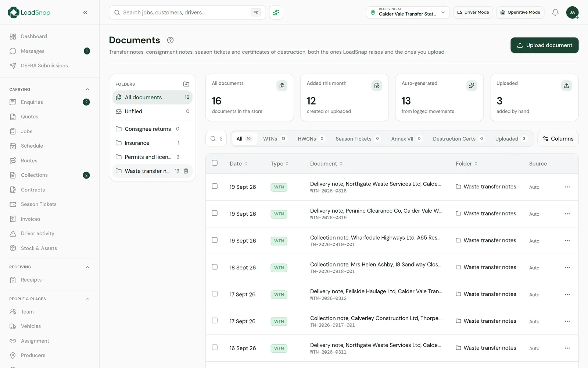Collapse the People & Places section
The image size is (588, 368).
(87, 299)
